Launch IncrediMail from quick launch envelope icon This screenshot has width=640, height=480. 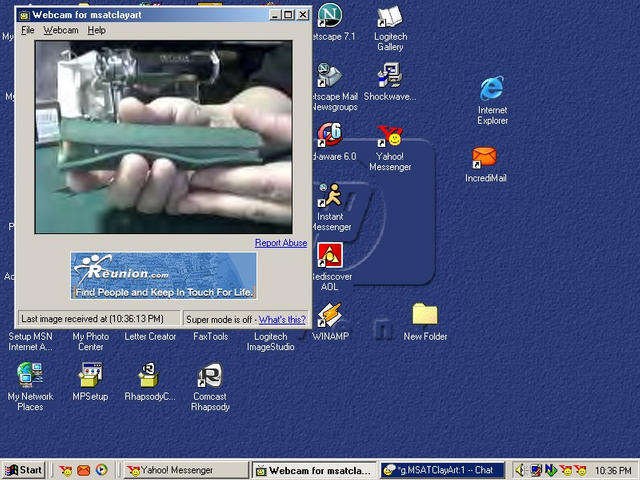84,470
